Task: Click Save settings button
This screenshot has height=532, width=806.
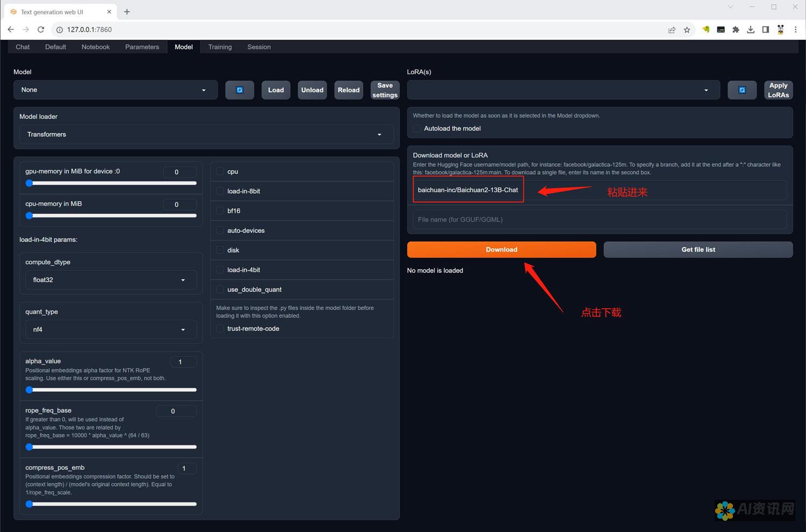Action: [385, 90]
